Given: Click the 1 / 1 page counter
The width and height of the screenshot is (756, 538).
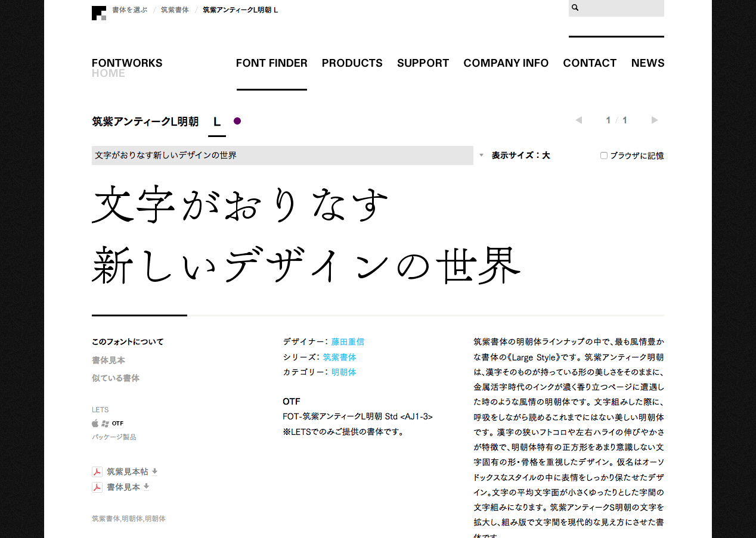Looking at the screenshot, I should point(616,120).
